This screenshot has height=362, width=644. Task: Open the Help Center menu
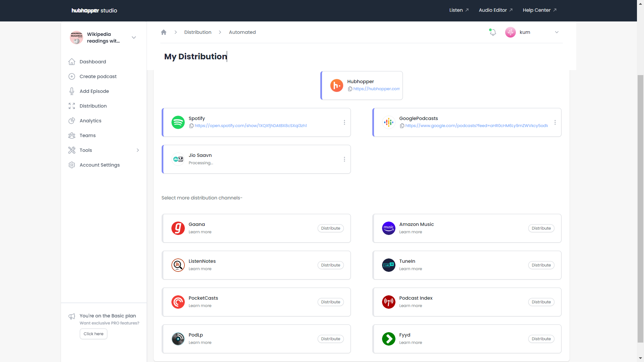539,10
